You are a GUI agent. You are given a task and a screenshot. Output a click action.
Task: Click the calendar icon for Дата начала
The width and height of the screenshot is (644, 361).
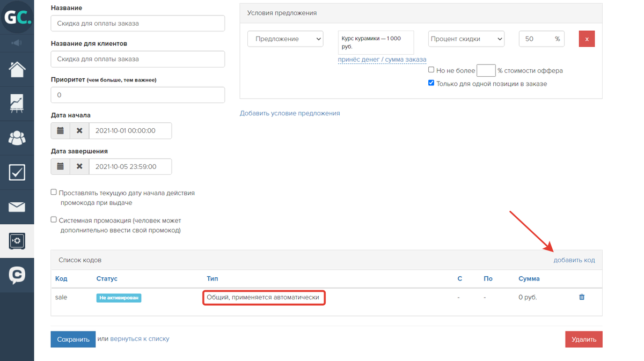point(60,131)
